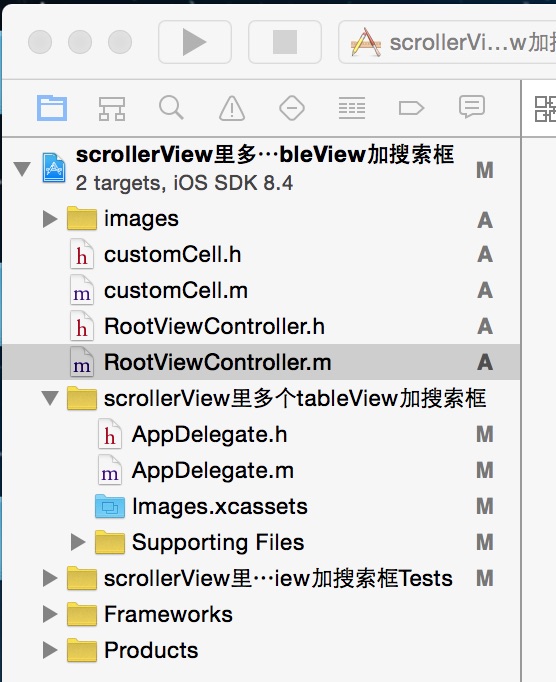Run the project with the Play button
The width and height of the screenshot is (556, 682).
click(194, 42)
